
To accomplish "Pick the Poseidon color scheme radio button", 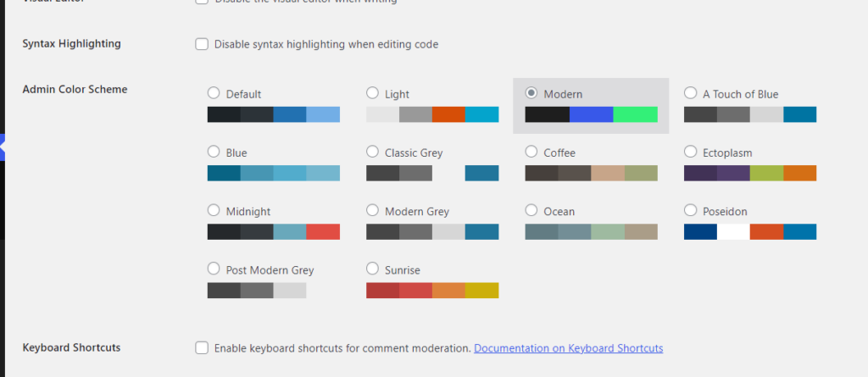I will point(690,210).
